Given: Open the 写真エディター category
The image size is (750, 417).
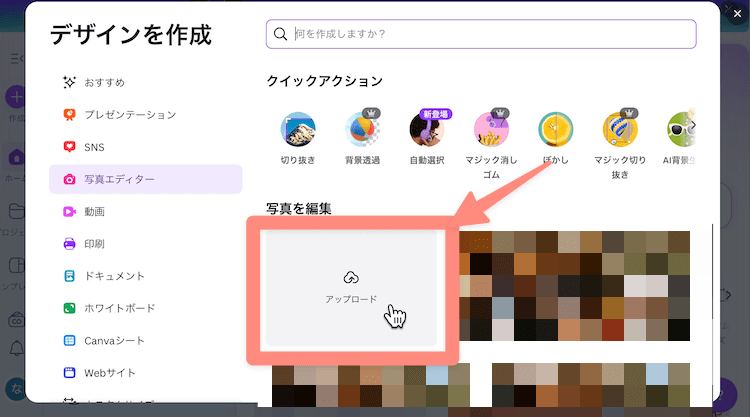Looking at the screenshot, I should pos(145,179).
